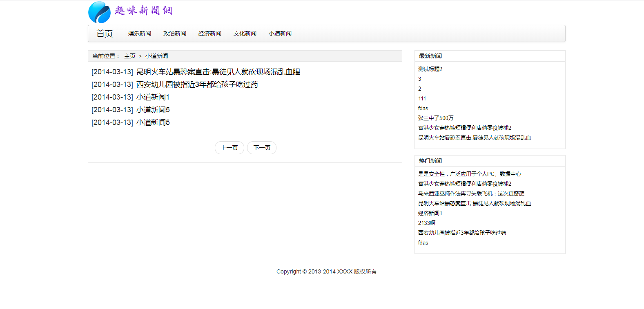Open 小道新闻 in the navigation bar
Image resolution: width=644 pixels, height=309 pixels.
point(280,33)
